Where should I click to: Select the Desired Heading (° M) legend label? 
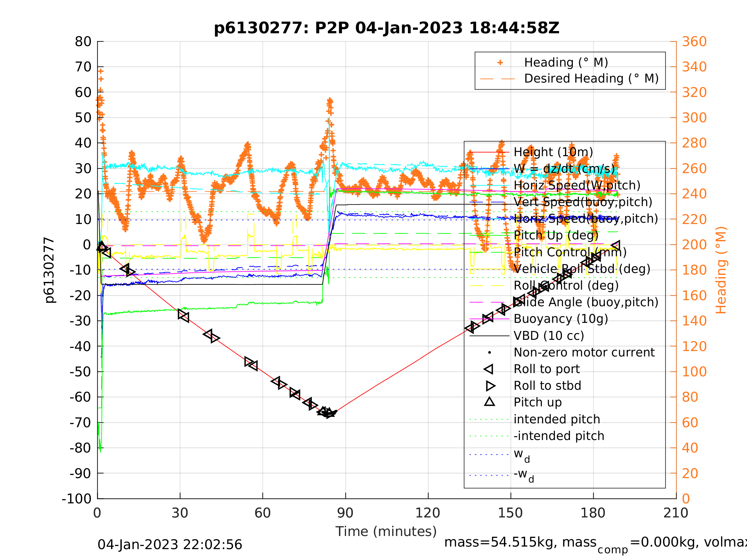[591, 79]
